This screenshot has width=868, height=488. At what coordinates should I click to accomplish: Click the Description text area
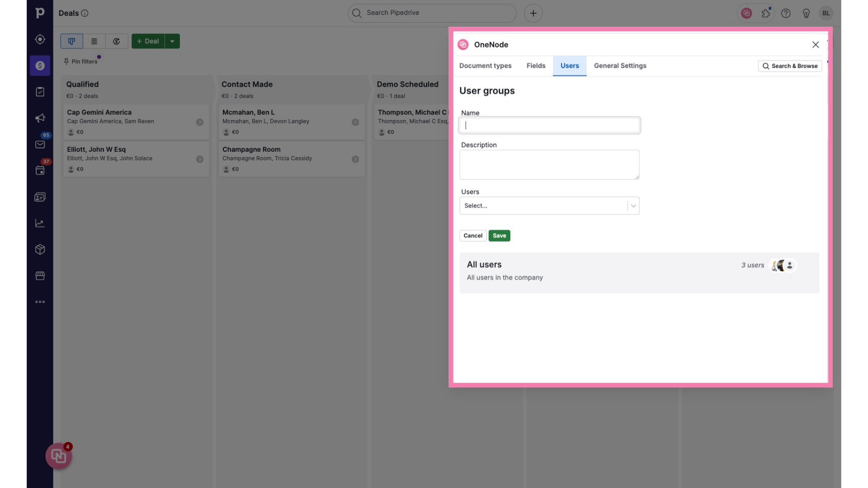coord(549,164)
